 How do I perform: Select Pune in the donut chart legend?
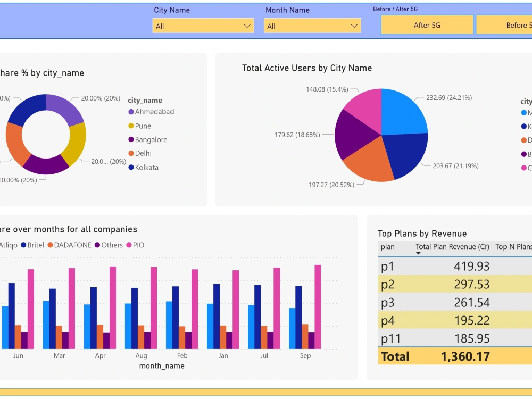click(x=144, y=126)
